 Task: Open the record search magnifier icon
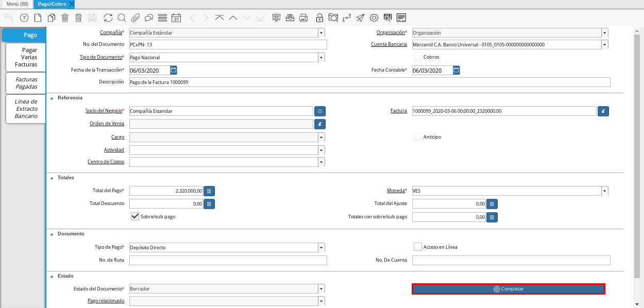point(122,18)
